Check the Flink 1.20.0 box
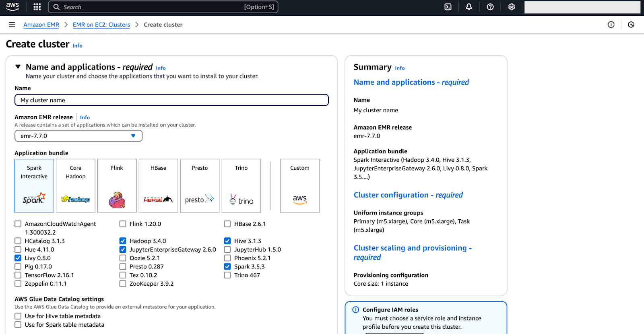This screenshot has height=334, width=644. (123, 224)
